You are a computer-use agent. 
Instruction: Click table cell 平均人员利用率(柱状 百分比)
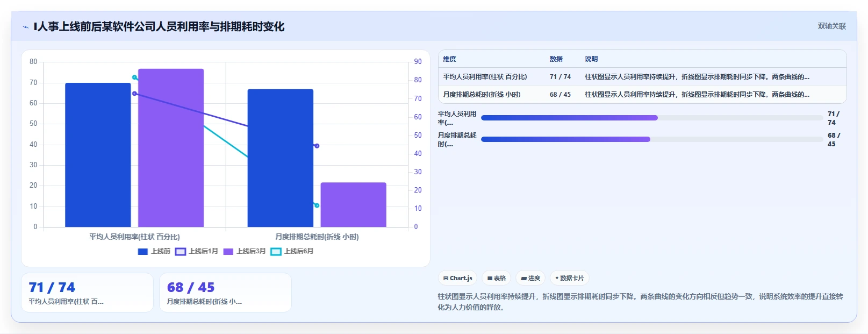tap(485, 77)
